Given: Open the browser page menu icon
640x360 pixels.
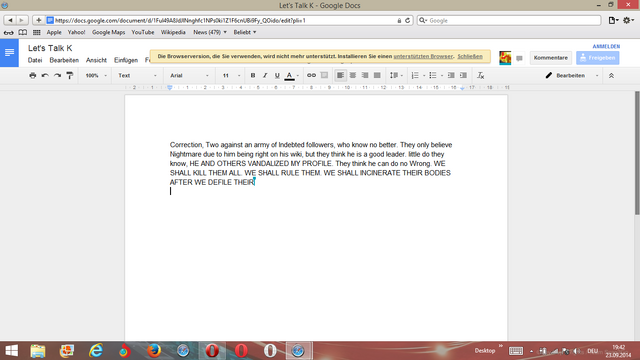Looking at the screenshot, I should 613,20.
